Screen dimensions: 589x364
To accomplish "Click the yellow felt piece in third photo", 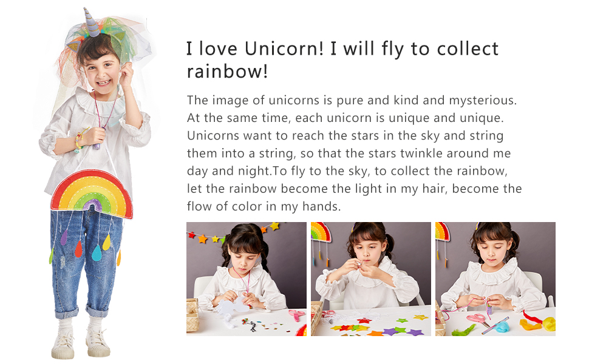I will click(549, 324).
